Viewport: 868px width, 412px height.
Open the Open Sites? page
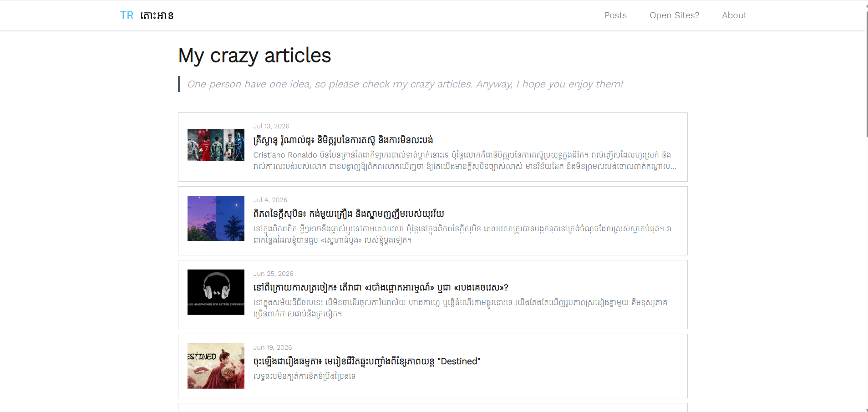(x=674, y=15)
